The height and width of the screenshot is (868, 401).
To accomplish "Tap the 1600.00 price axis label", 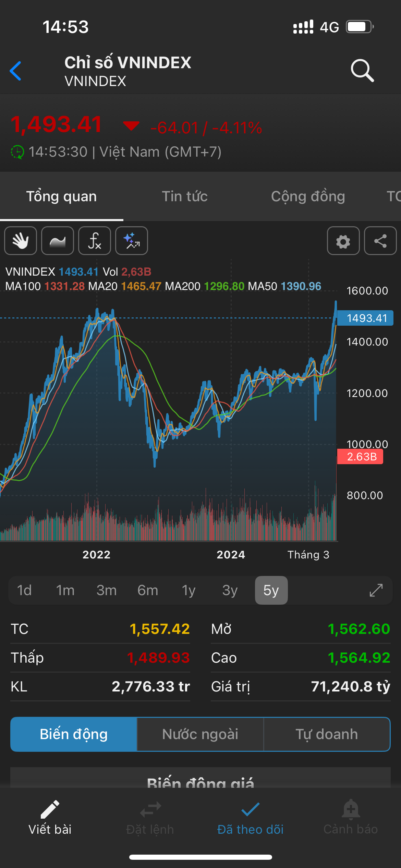I will [x=367, y=291].
